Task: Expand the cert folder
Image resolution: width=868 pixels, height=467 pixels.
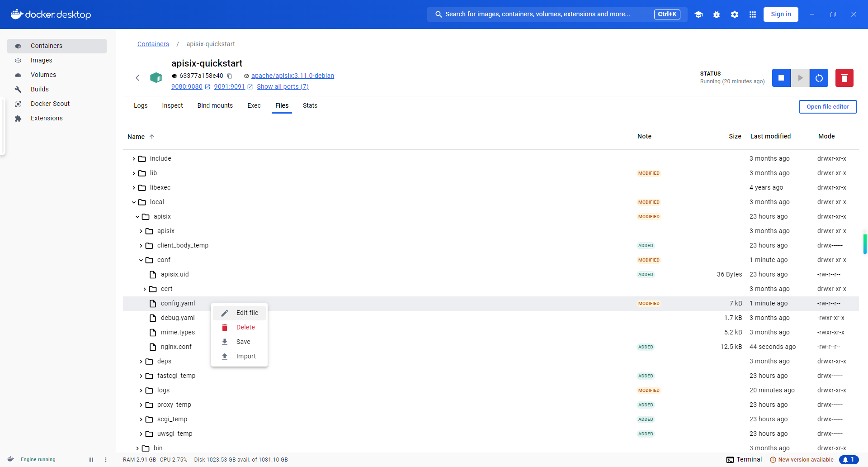Action: pos(145,289)
